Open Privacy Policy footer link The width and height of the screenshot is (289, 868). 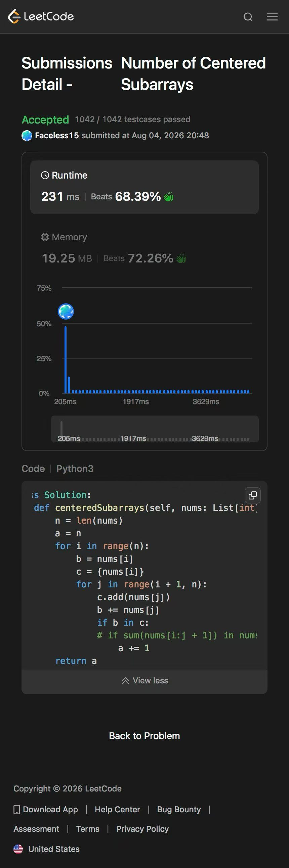click(x=142, y=829)
